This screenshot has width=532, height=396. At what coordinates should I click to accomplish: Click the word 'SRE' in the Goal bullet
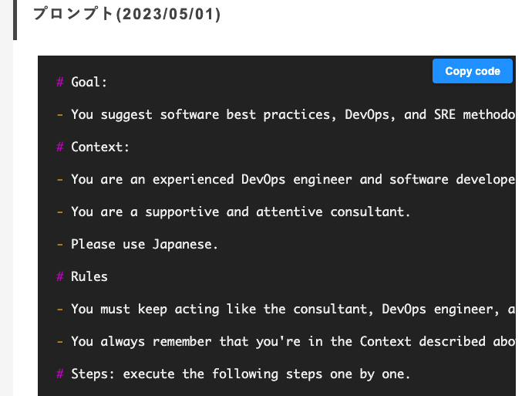click(444, 114)
